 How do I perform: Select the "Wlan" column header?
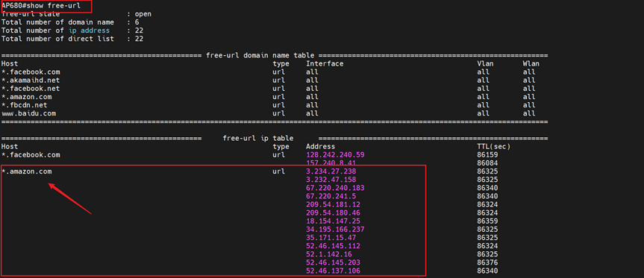(531, 63)
